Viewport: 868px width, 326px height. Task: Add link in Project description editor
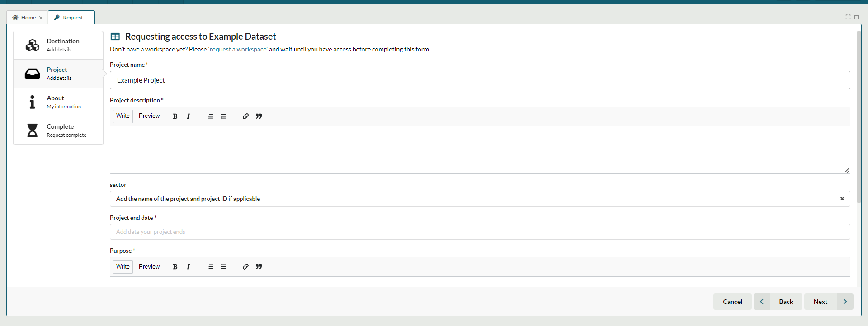coord(245,116)
